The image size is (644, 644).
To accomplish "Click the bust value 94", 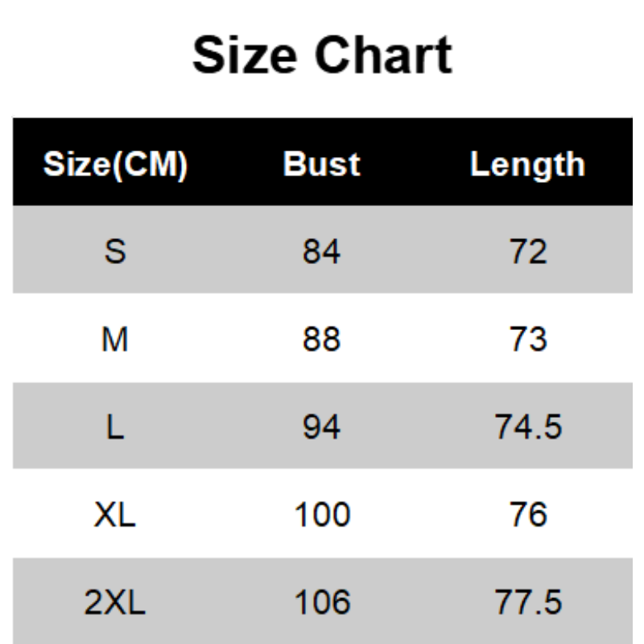I will (322, 427).
